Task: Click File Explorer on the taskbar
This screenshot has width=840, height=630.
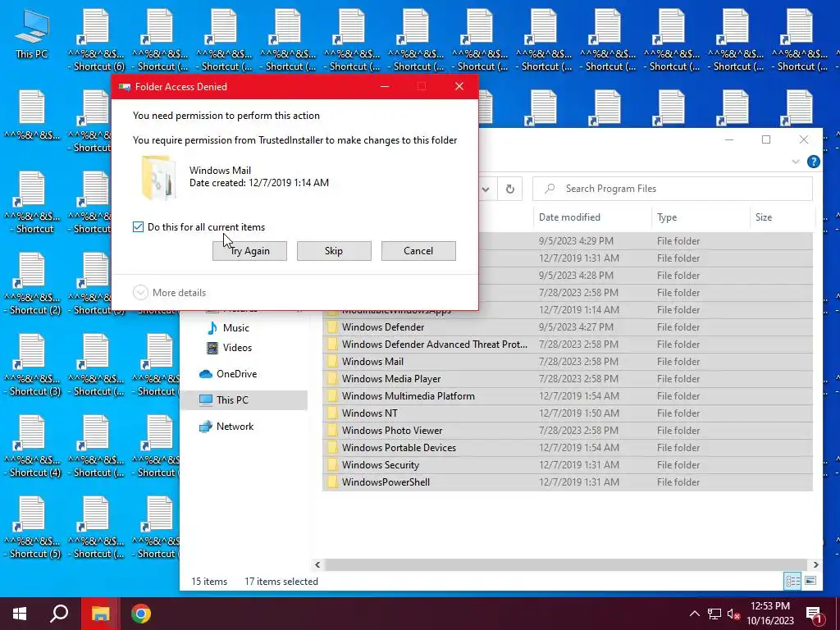Action: point(100,614)
